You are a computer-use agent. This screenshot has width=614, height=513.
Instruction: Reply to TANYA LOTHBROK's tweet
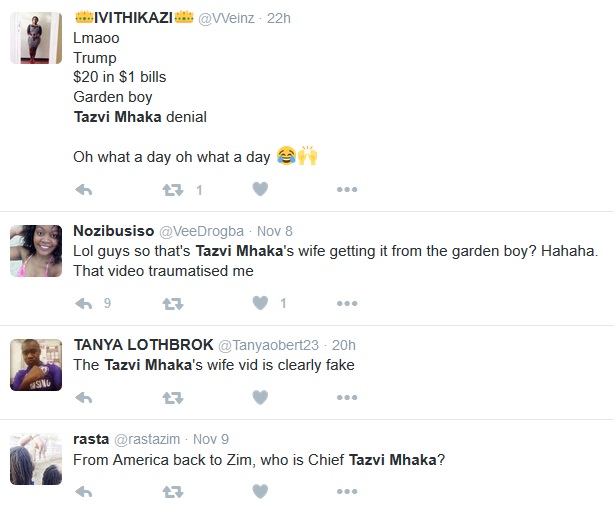coord(84,397)
